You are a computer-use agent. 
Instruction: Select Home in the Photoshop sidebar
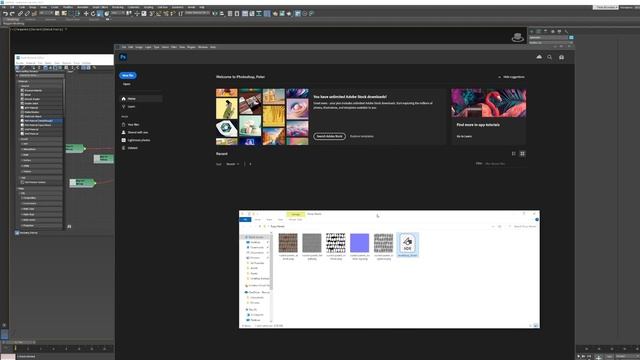pyautogui.click(x=141, y=99)
